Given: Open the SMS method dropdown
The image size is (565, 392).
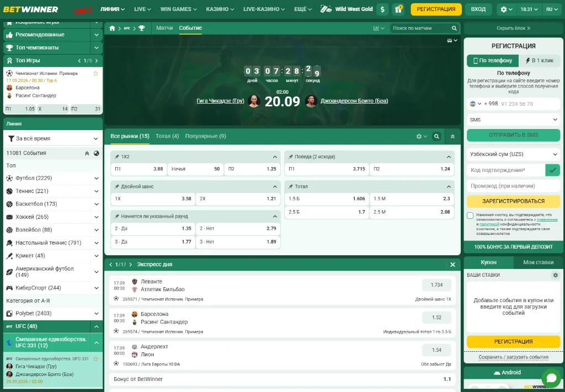Looking at the screenshot, I should click(x=514, y=120).
